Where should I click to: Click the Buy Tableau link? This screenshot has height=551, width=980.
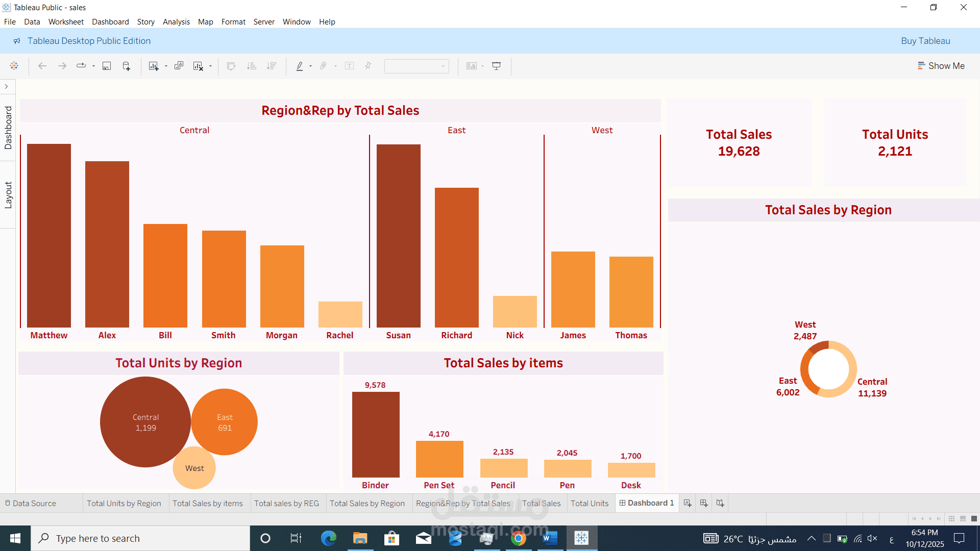pos(925,41)
